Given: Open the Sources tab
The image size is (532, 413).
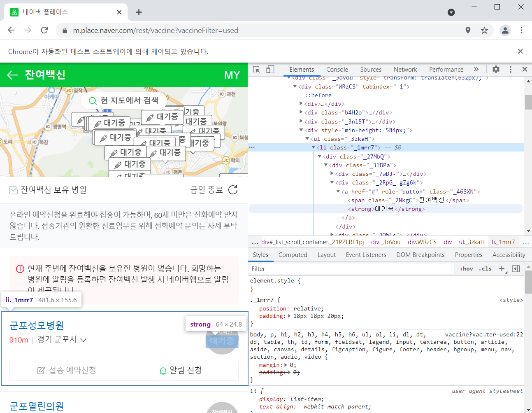Looking at the screenshot, I should (371, 70).
